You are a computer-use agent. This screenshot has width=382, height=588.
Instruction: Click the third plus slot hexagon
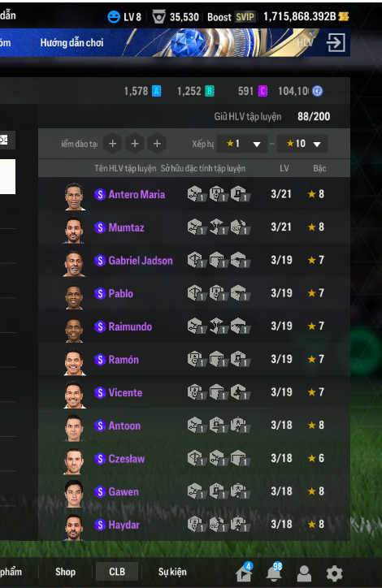click(157, 144)
